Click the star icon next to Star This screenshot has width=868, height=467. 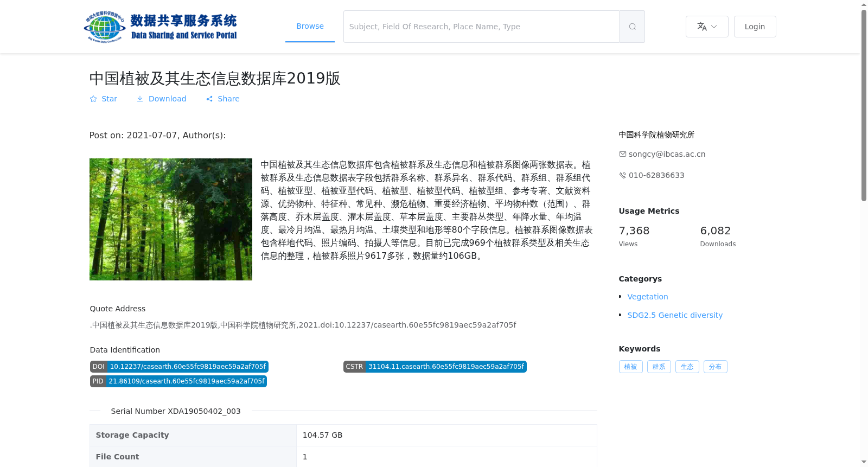pos(93,99)
